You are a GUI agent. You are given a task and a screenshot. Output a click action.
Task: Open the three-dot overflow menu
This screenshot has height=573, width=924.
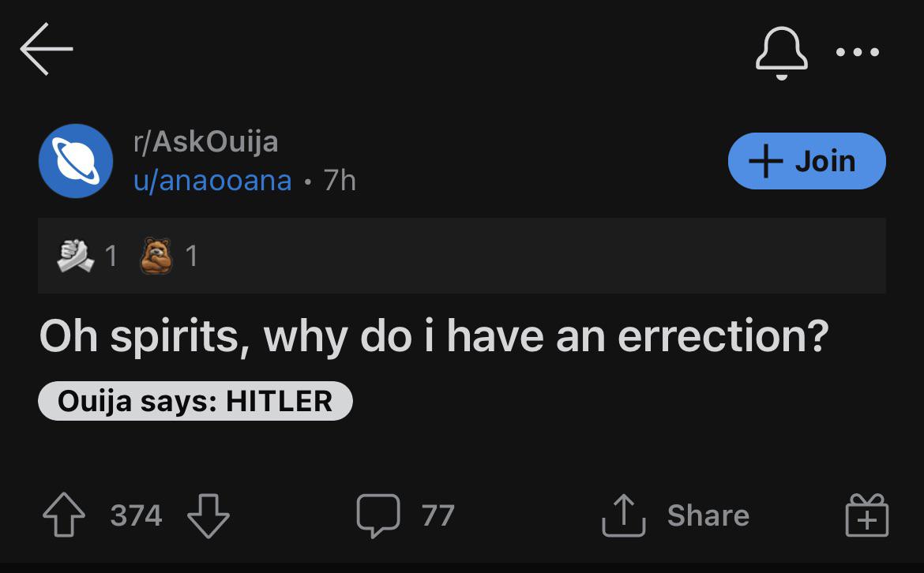click(858, 53)
